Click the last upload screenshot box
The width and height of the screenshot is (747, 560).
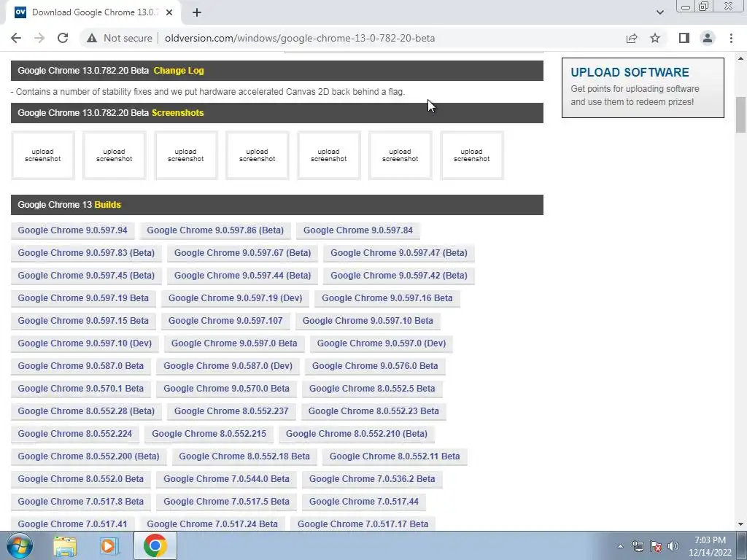[472, 155]
